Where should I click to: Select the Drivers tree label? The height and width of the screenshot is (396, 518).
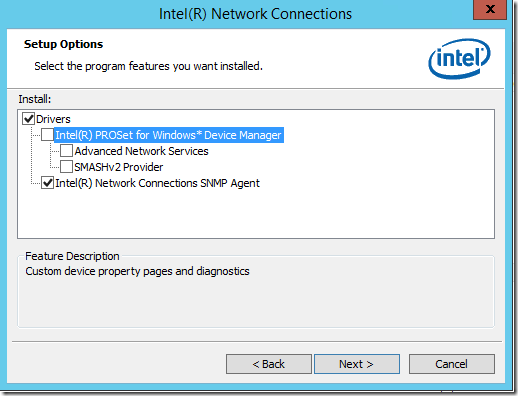tap(53, 119)
